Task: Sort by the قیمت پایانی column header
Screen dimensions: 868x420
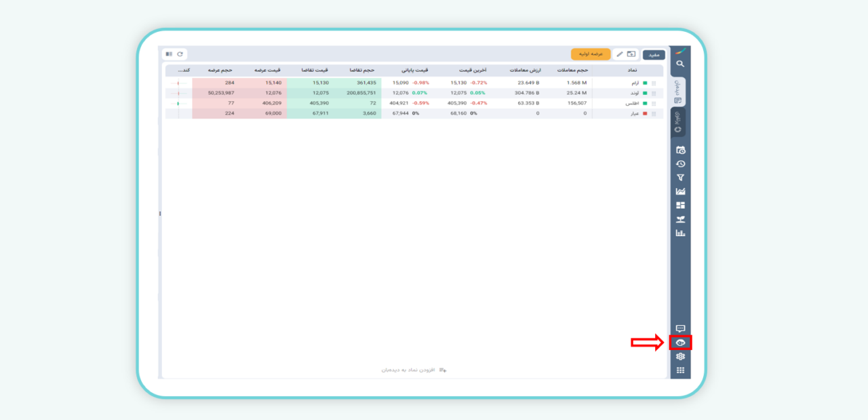Action: [414, 70]
